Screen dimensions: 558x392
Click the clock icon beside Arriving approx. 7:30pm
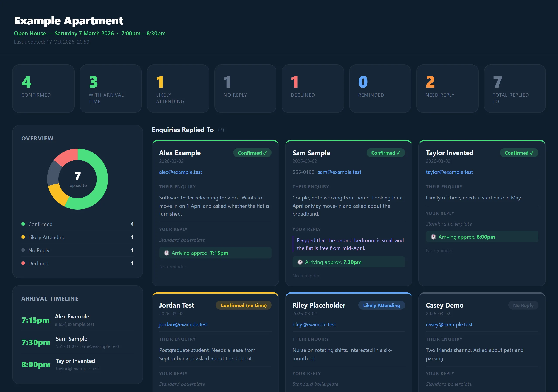300,262
